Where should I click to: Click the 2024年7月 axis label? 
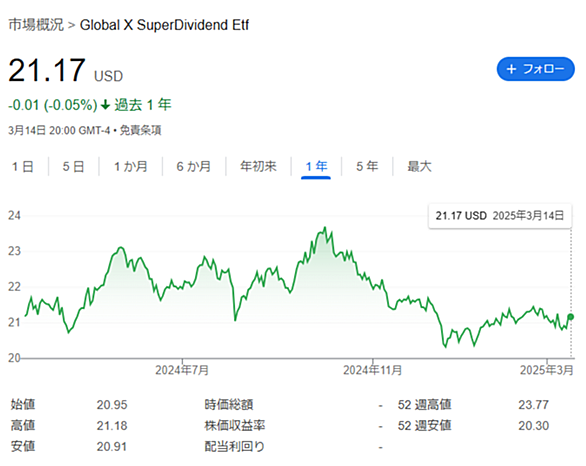(182, 370)
